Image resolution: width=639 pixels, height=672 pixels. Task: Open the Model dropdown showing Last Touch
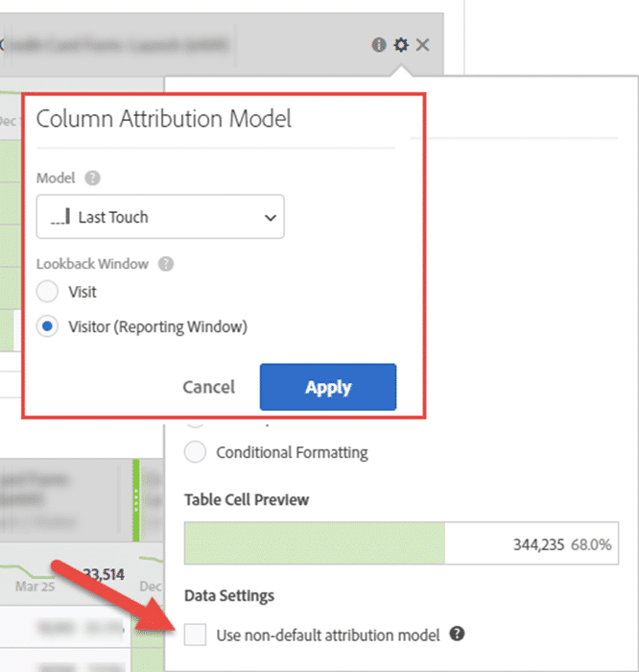pyautogui.click(x=159, y=217)
